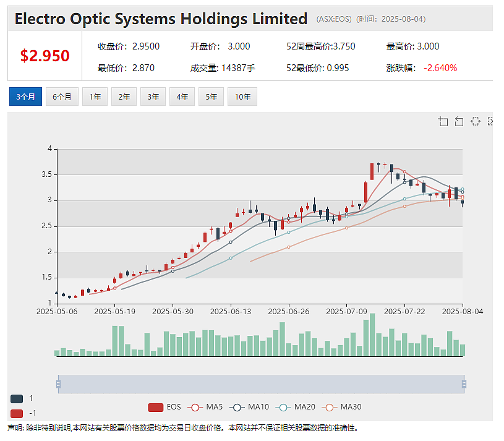Click the 2.5 label on the price axis
Viewport: 504px width, 441px height.
pyautogui.click(x=46, y=226)
